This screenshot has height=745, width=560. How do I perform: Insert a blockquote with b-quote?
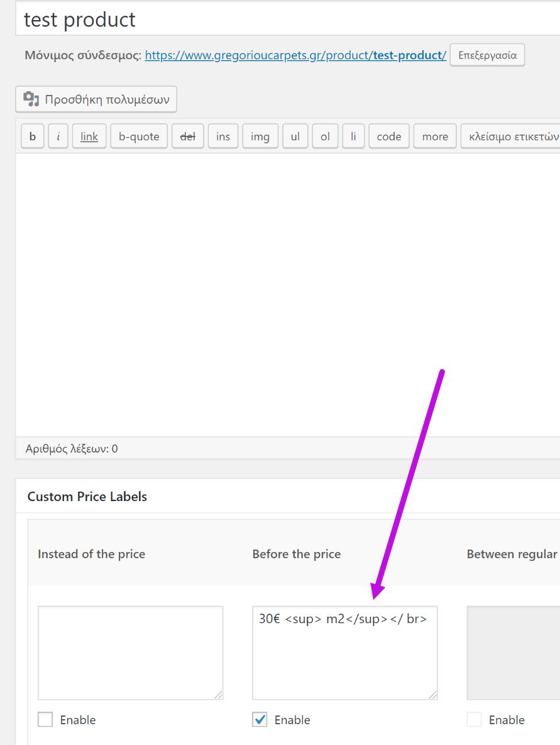(x=139, y=136)
